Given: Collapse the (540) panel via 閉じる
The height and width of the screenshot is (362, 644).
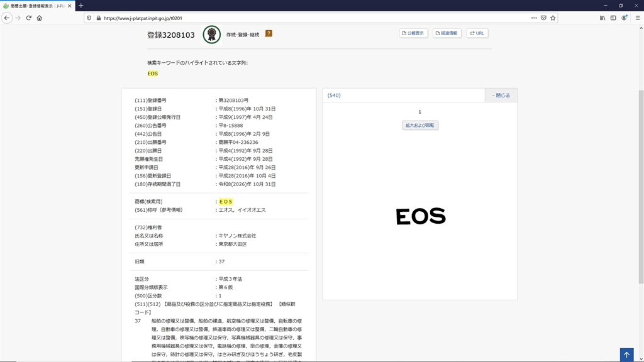Looking at the screenshot, I should [x=501, y=96].
